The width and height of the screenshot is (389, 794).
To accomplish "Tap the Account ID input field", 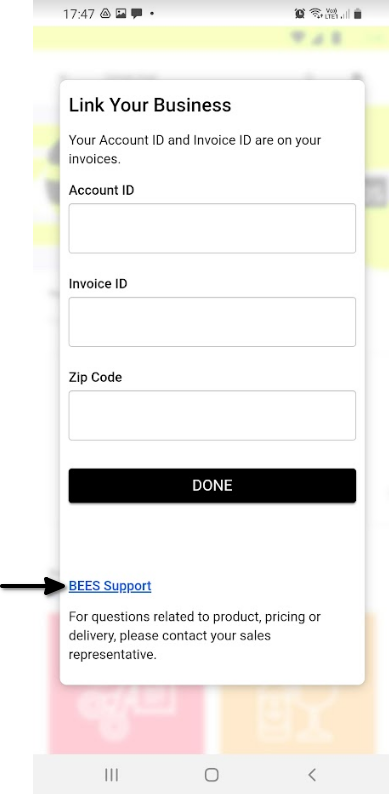I will point(212,228).
